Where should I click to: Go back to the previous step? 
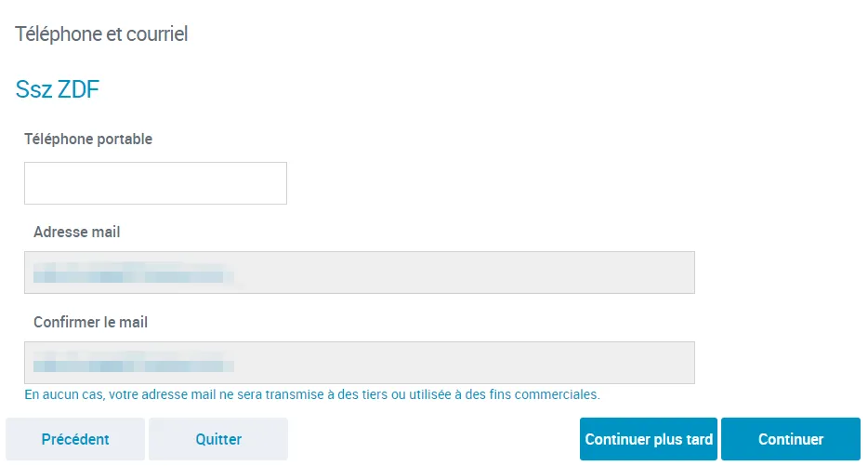(x=75, y=439)
